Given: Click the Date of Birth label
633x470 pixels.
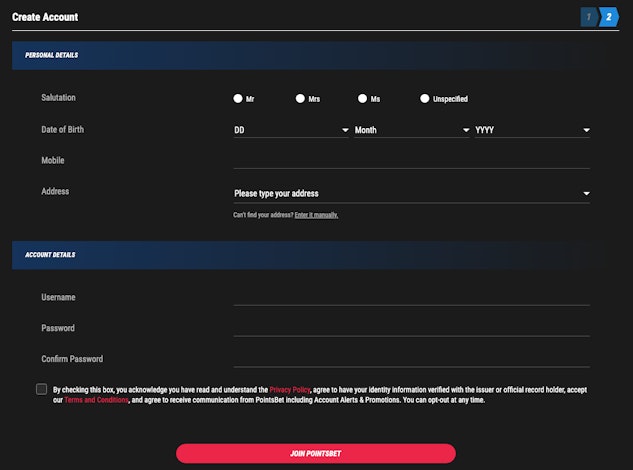Looking at the screenshot, I should point(63,130).
